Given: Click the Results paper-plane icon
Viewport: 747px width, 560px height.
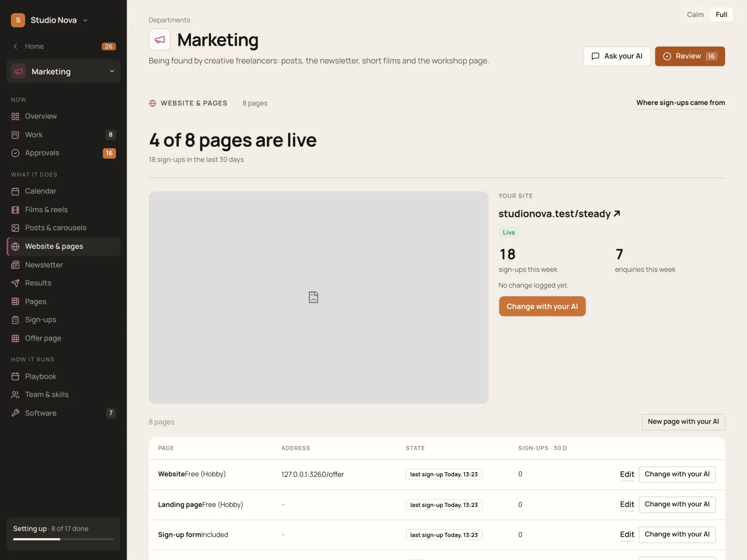Looking at the screenshot, I should pyautogui.click(x=15, y=283).
